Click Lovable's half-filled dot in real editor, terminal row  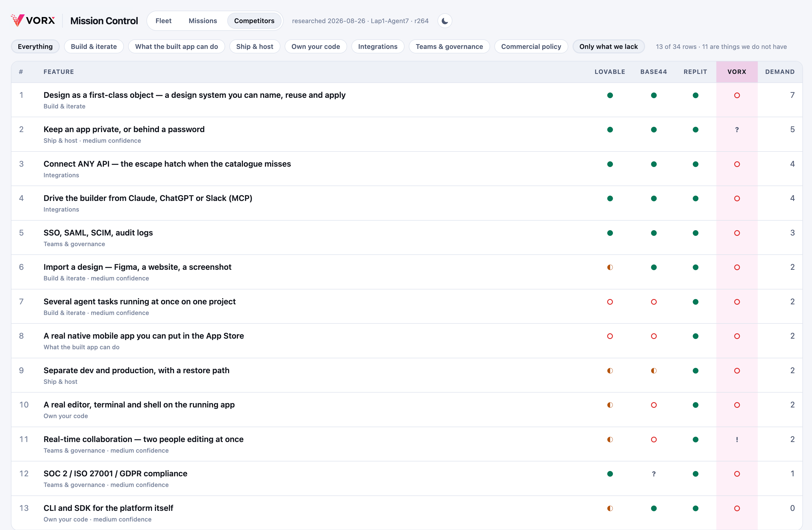point(610,405)
